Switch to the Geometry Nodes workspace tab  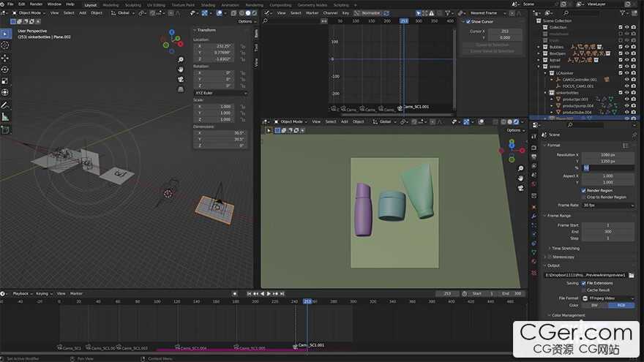pyautogui.click(x=312, y=5)
